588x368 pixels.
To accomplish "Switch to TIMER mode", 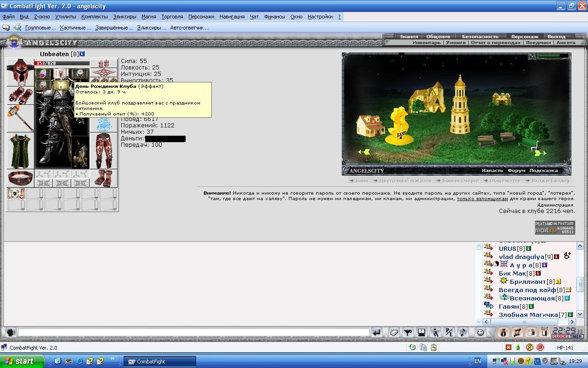I will click(x=576, y=336).
